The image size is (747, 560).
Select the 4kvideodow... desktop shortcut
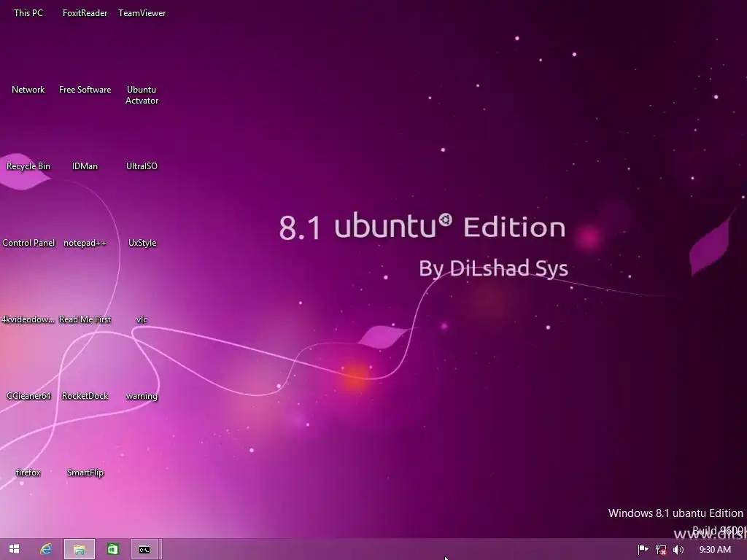coord(28,319)
